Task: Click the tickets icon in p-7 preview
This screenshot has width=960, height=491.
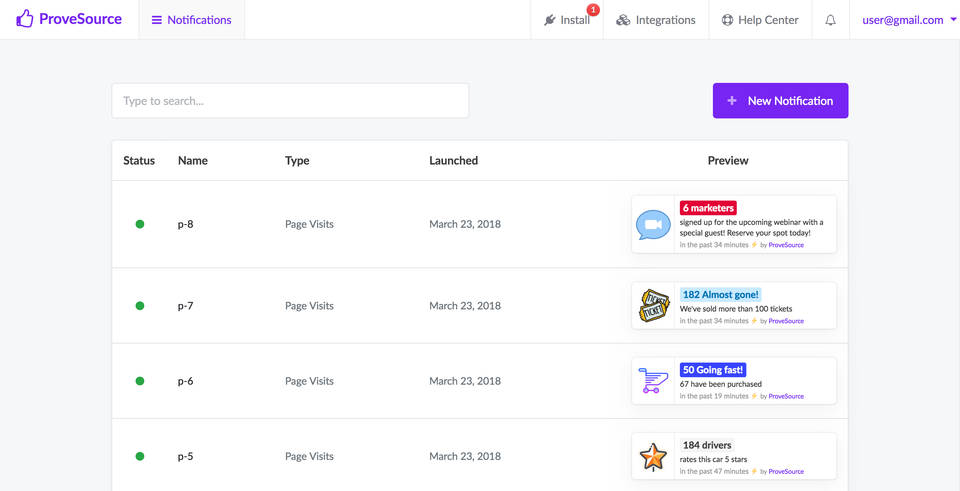Action: coord(654,306)
